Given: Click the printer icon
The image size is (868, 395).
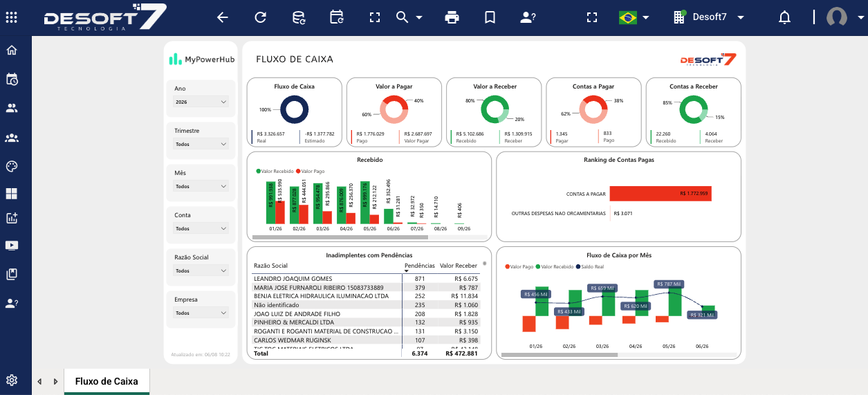Looking at the screenshot, I should pyautogui.click(x=452, y=17).
